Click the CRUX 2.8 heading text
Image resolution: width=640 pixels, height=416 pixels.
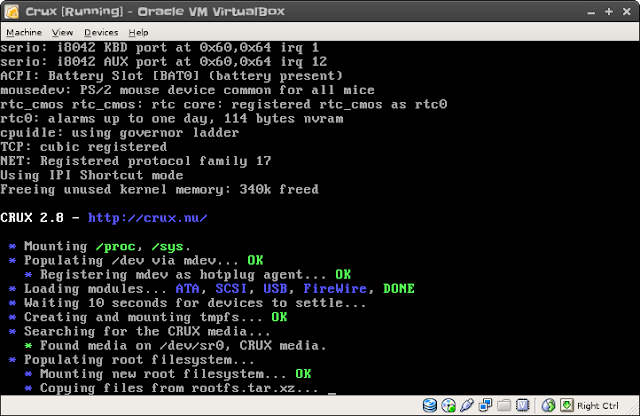click(32, 218)
